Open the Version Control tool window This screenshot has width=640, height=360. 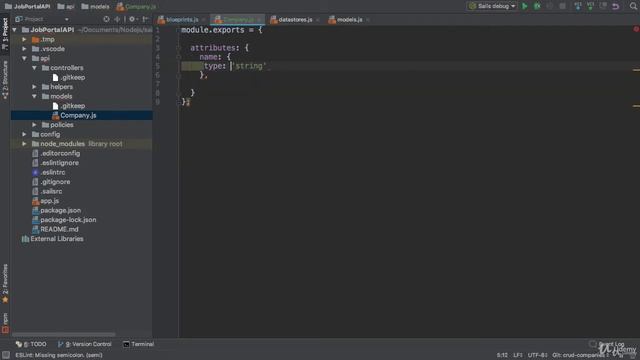pyautogui.click(x=84, y=344)
